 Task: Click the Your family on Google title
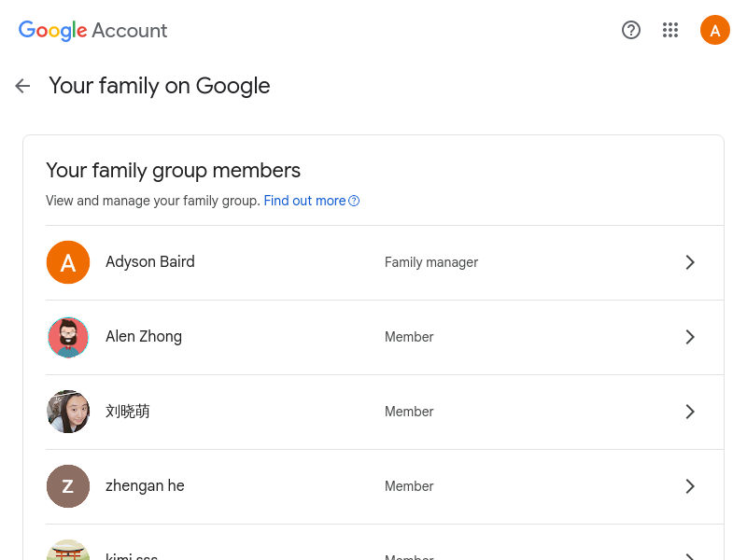pyautogui.click(x=159, y=86)
